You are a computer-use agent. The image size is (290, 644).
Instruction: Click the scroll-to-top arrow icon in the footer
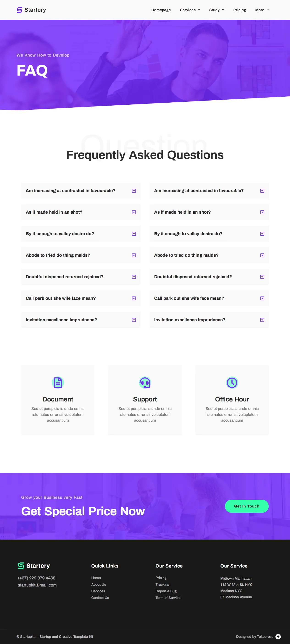[x=278, y=636]
